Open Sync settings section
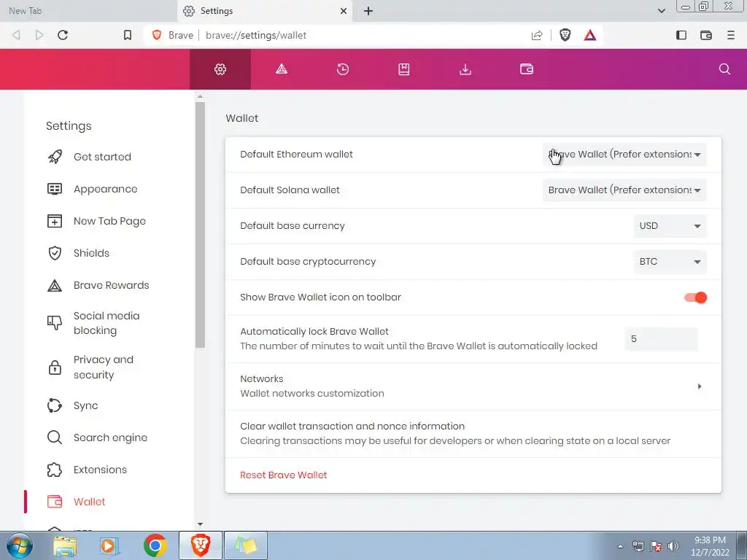 (86, 405)
